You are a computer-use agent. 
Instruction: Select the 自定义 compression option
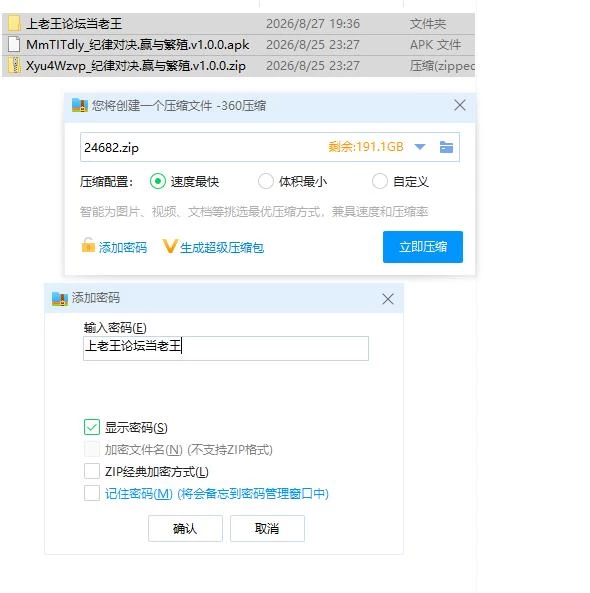(380, 181)
